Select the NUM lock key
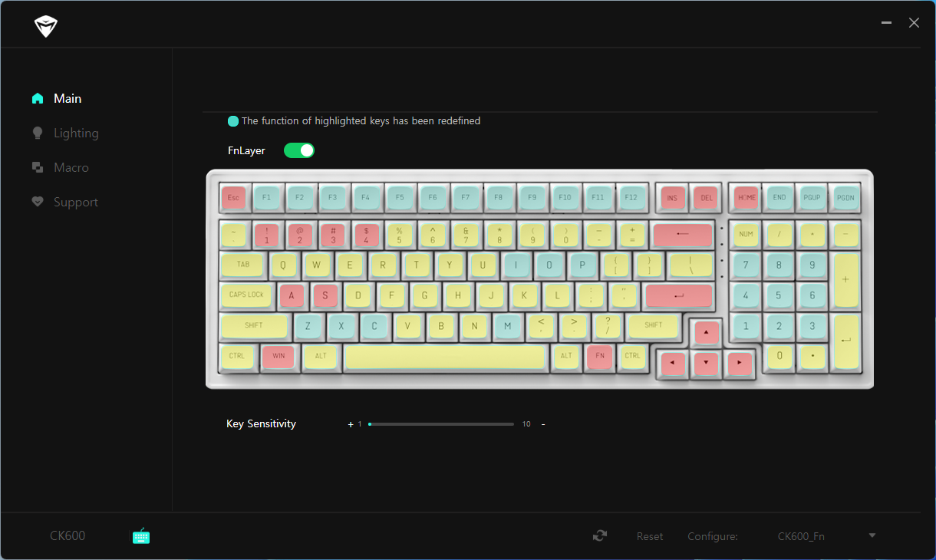Image resolution: width=936 pixels, height=560 pixels. click(745, 234)
